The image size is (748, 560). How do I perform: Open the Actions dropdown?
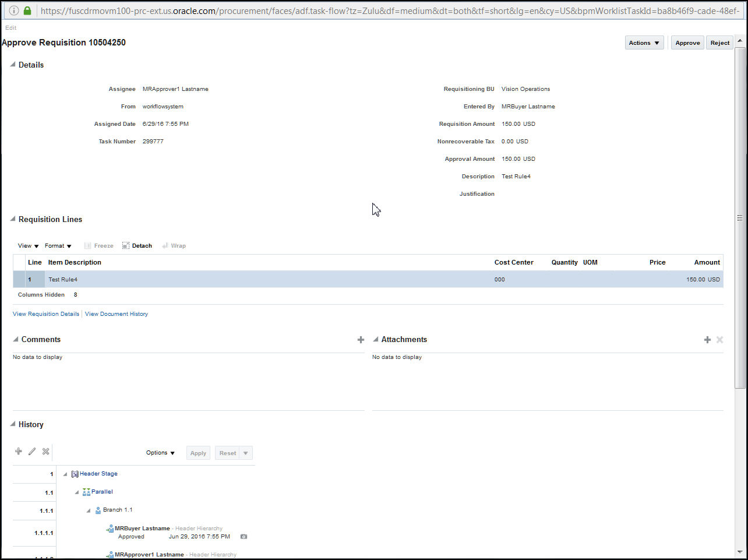(644, 43)
